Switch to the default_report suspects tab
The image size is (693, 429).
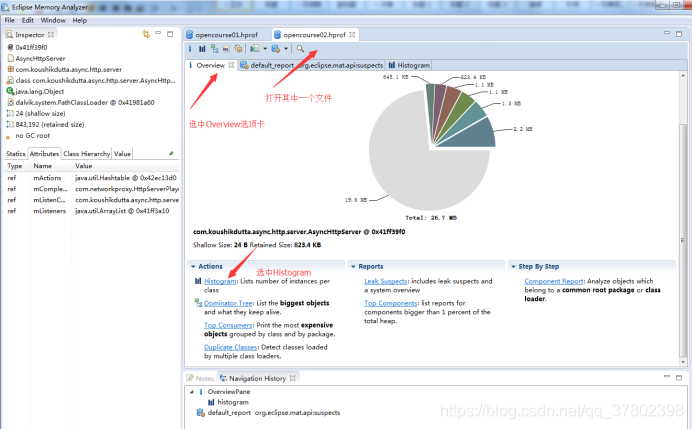(312, 65)
